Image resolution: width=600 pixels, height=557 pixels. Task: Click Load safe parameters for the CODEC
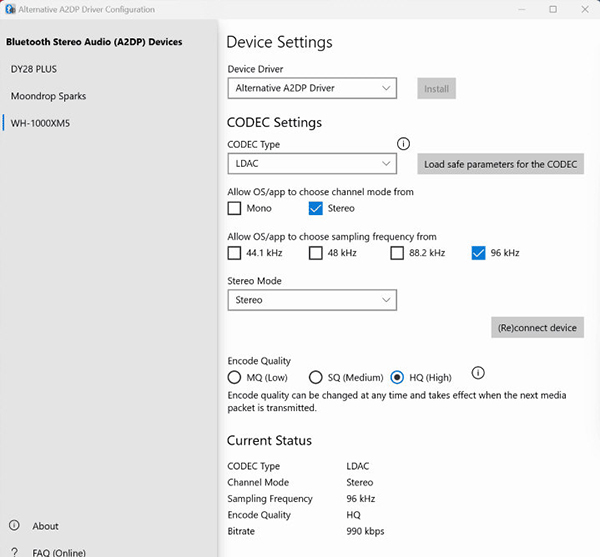(500, 165)
